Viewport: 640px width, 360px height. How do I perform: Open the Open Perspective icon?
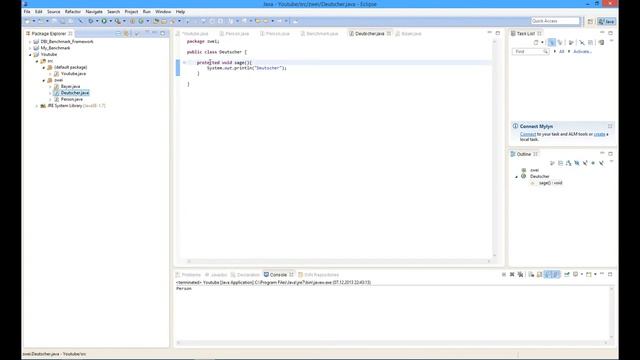590,21
